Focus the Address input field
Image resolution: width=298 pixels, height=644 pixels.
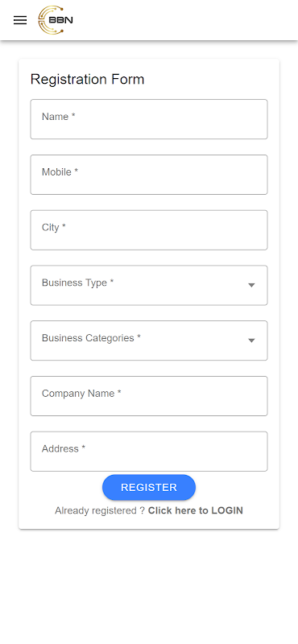click(x=149, y=452)
